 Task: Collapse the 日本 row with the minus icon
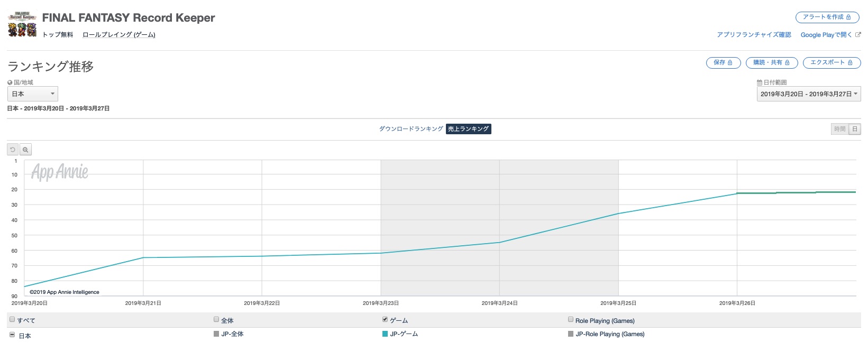click(x=12, y=335)
